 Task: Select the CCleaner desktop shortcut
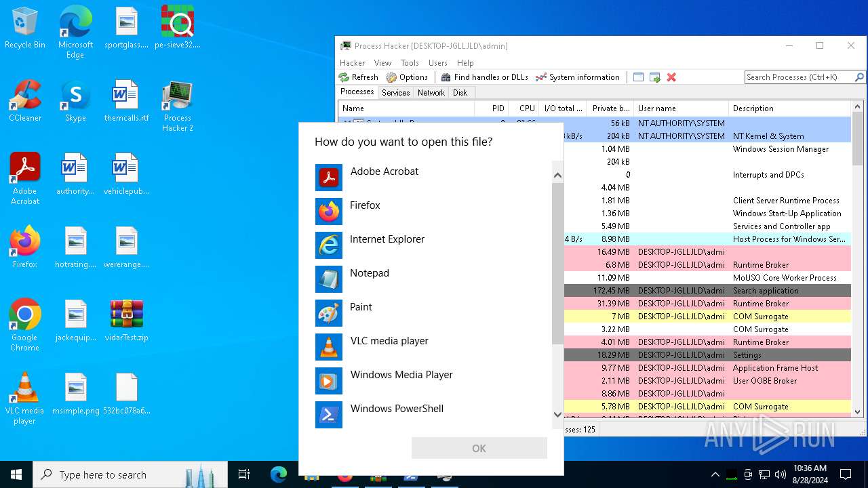(25, 101)
